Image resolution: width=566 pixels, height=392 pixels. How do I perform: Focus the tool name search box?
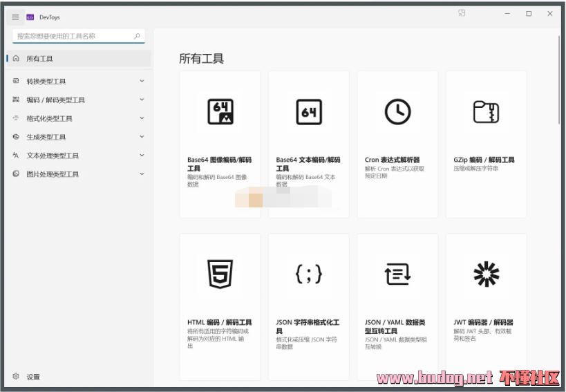click(x=79, y=36)
